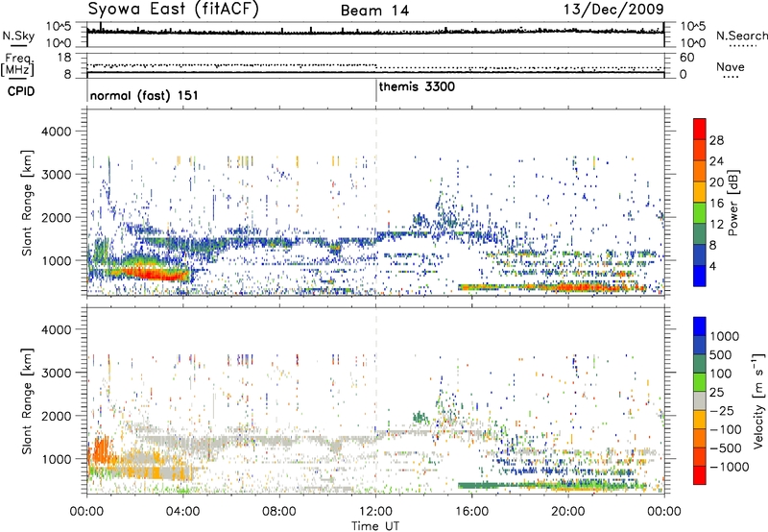Click the "500" label on the Velocity colorbar
This screenshot has width=768, height=532.
point(719,354)
